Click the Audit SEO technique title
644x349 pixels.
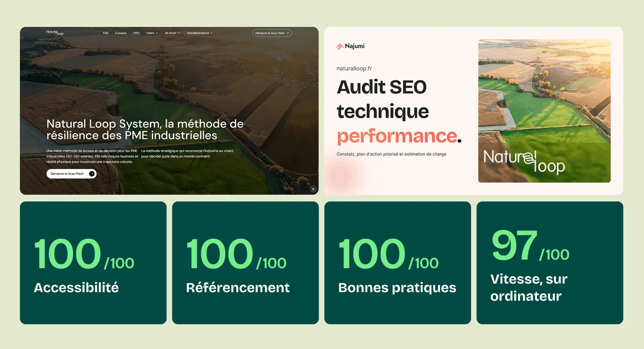383,99
